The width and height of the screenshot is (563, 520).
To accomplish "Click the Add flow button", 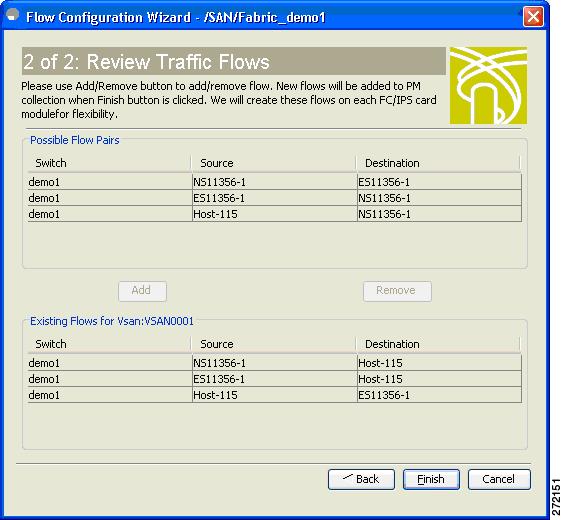I will (143, 291).
